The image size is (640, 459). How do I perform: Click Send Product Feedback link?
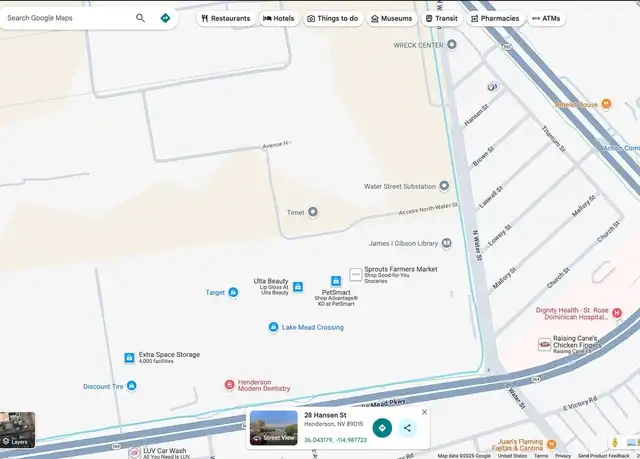pyautogui.click(x=604, y=456)
